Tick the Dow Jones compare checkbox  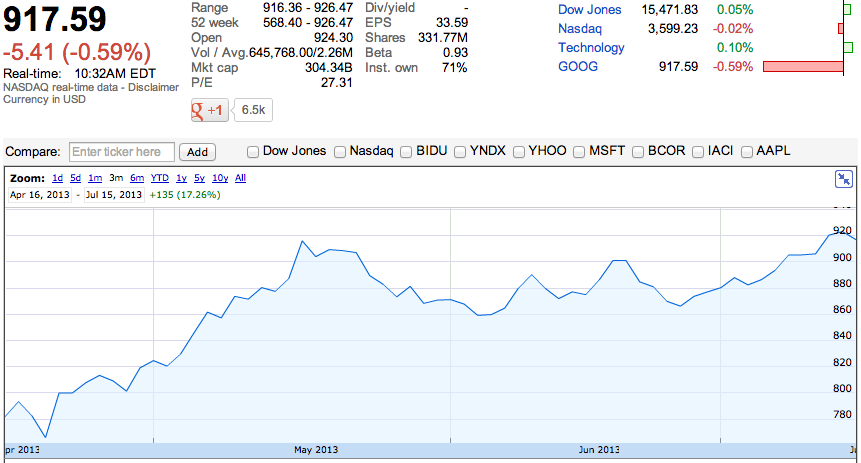pos(253,152)
